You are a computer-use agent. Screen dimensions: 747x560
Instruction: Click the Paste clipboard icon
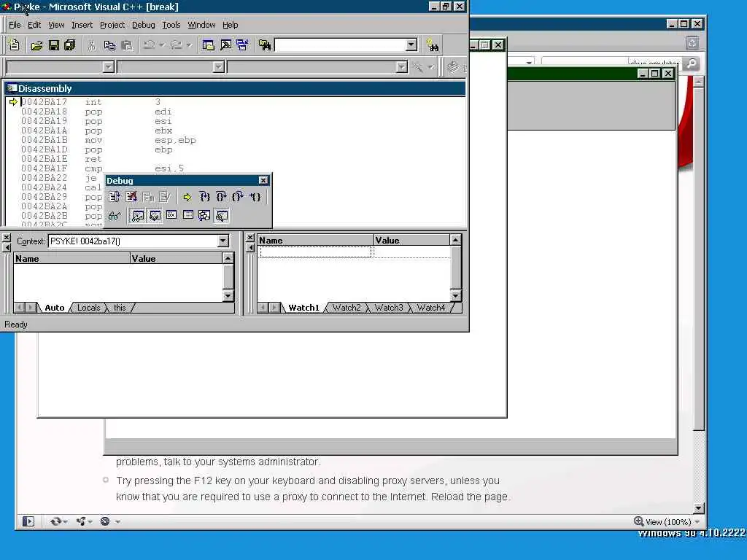[x=127, y=45]
